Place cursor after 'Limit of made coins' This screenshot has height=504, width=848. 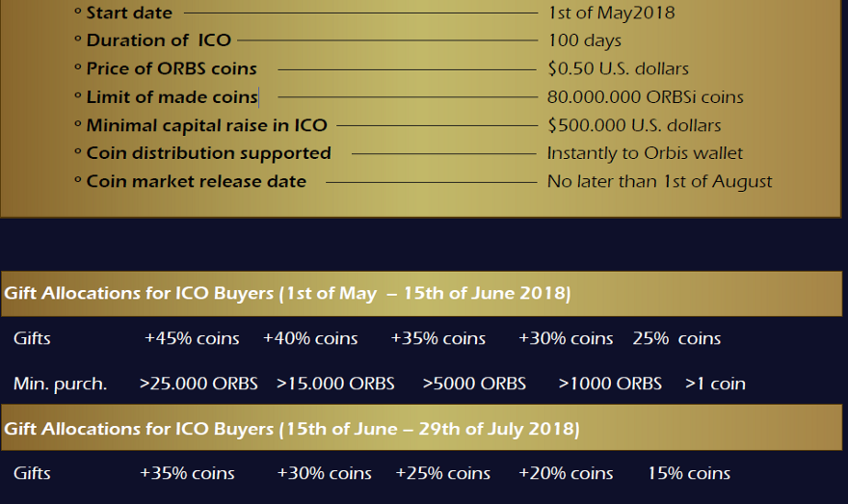[x=258, y=97]
